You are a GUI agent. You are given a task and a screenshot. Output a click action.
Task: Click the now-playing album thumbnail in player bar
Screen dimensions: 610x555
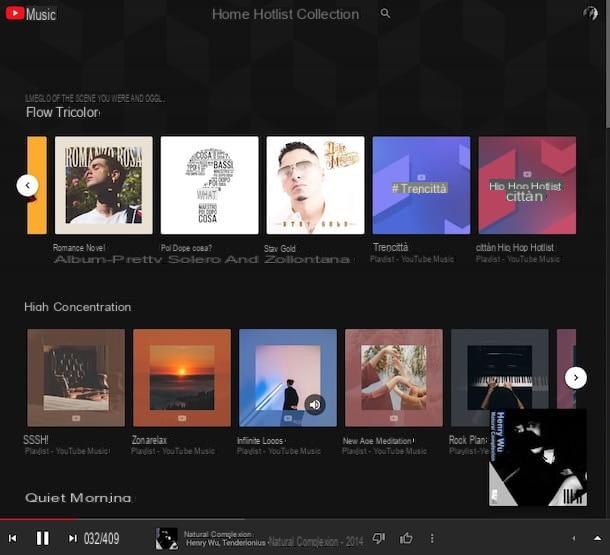167,539
